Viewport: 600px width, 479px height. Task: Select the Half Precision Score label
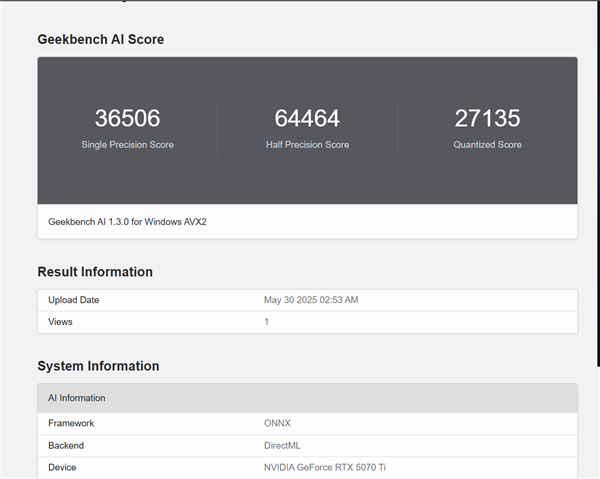pos(307,145)
